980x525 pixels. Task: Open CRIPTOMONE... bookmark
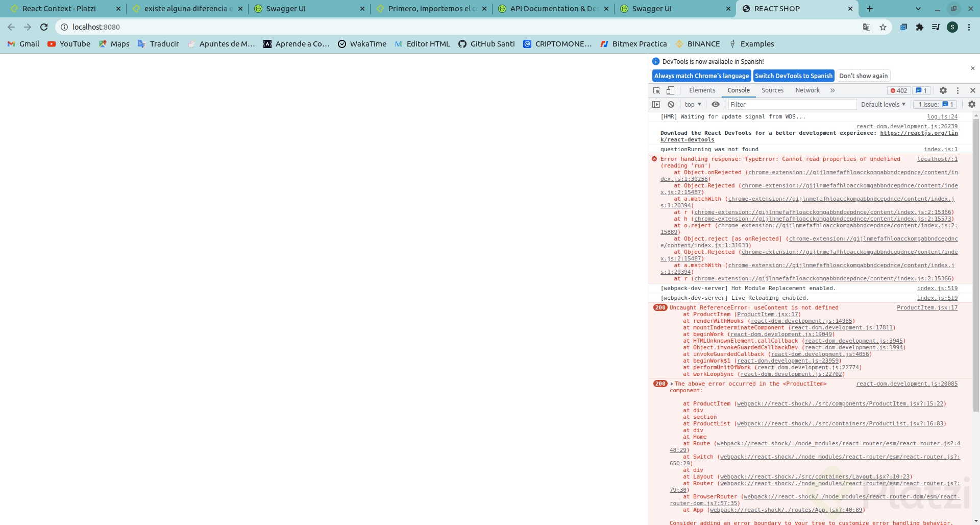tap(557, 44)
